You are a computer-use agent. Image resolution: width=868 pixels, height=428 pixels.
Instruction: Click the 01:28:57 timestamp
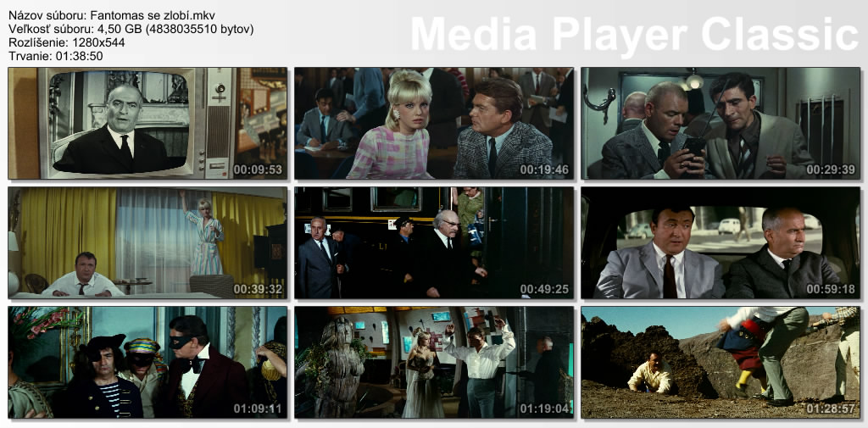pos(832,409)
